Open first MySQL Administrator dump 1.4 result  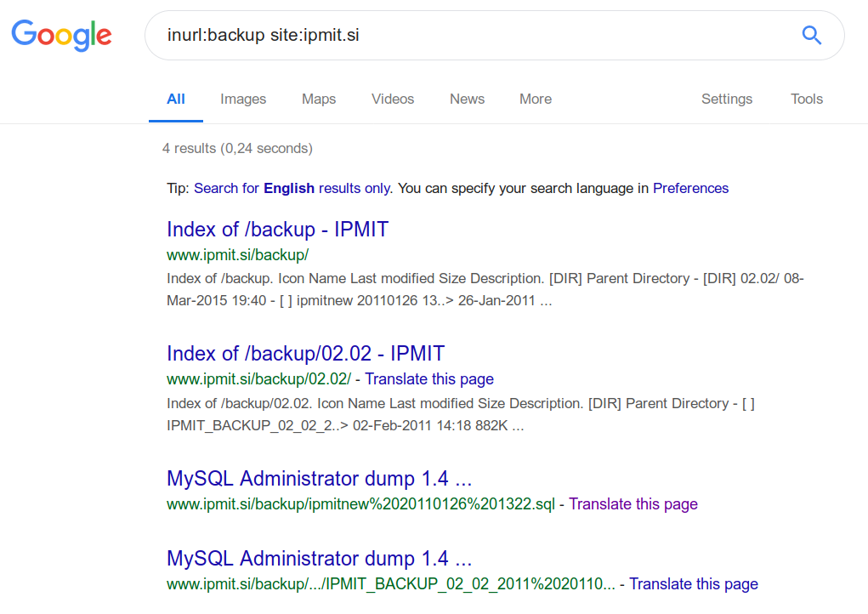tap(319, 478)
